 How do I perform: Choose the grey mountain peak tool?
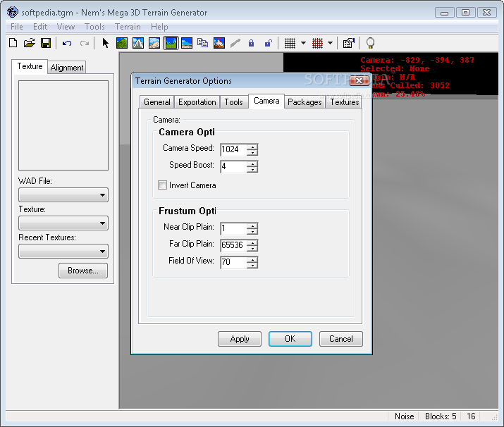138,43
